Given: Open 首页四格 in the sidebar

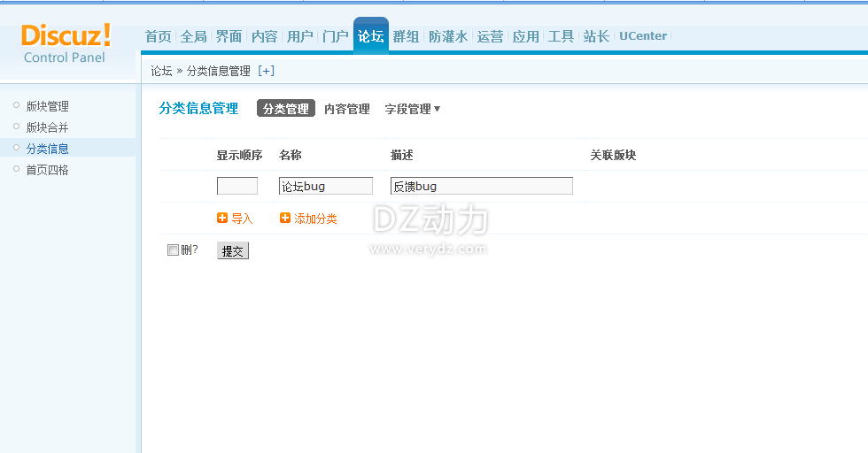Looking at the screenshot, I should pyautogui.click(x=47, y=170).
